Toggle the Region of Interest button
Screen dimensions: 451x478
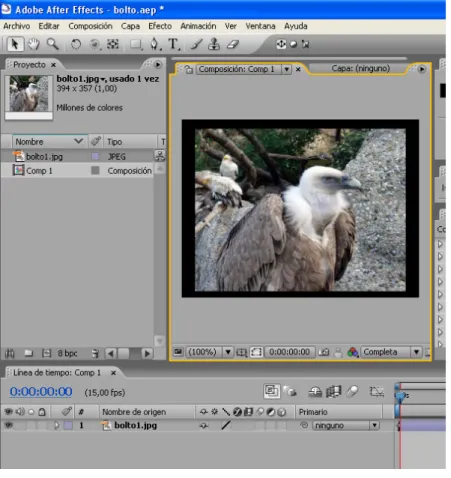[256, 352]
